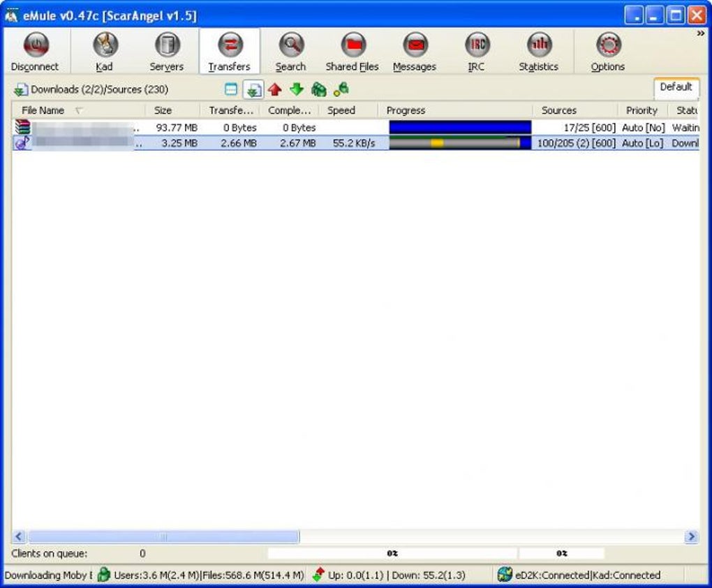Click the Disconnect toolbar button
Image resolution: width=712 pixels, height=588 pixels.
coord(36,52)
